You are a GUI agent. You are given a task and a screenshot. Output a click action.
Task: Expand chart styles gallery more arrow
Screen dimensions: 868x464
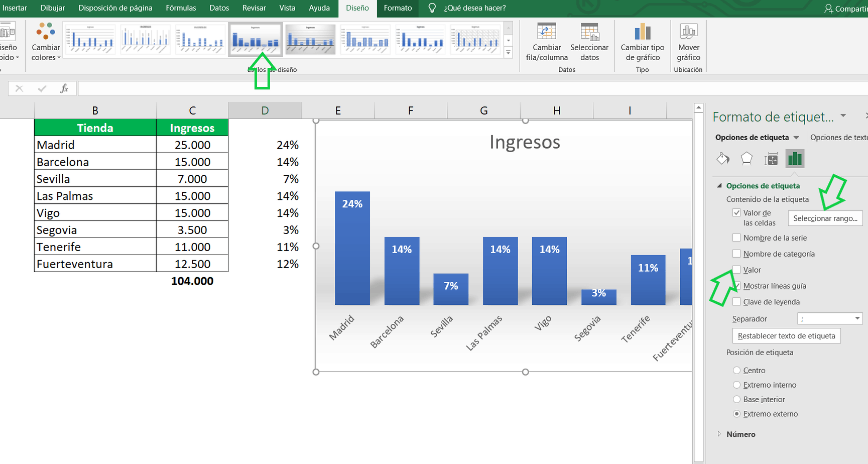pos(508,52)
